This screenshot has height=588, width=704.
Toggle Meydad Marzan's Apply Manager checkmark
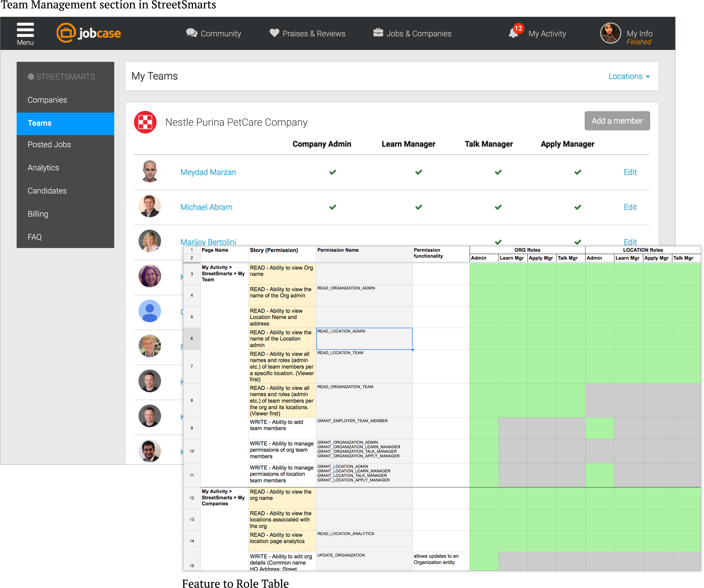pos(578,172)
